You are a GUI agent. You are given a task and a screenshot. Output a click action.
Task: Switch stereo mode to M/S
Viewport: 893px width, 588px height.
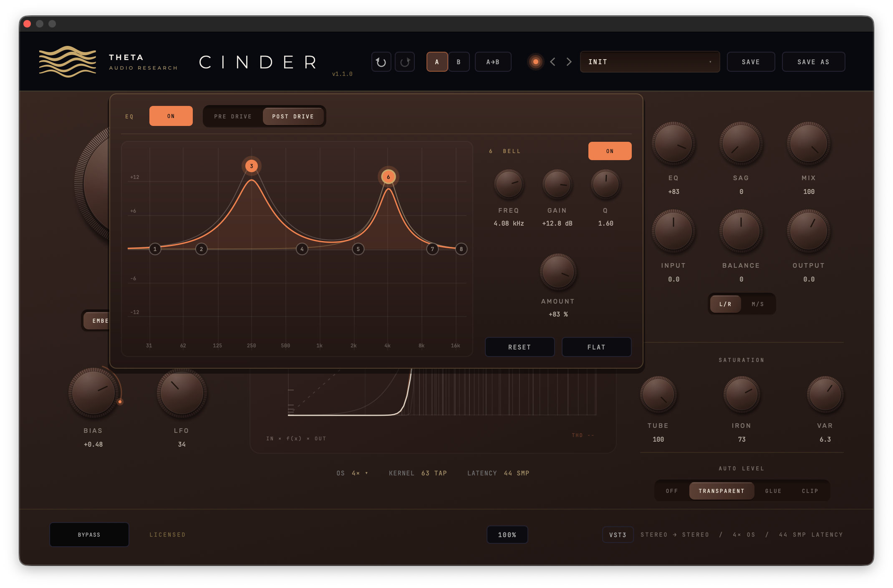click(758, 304)
